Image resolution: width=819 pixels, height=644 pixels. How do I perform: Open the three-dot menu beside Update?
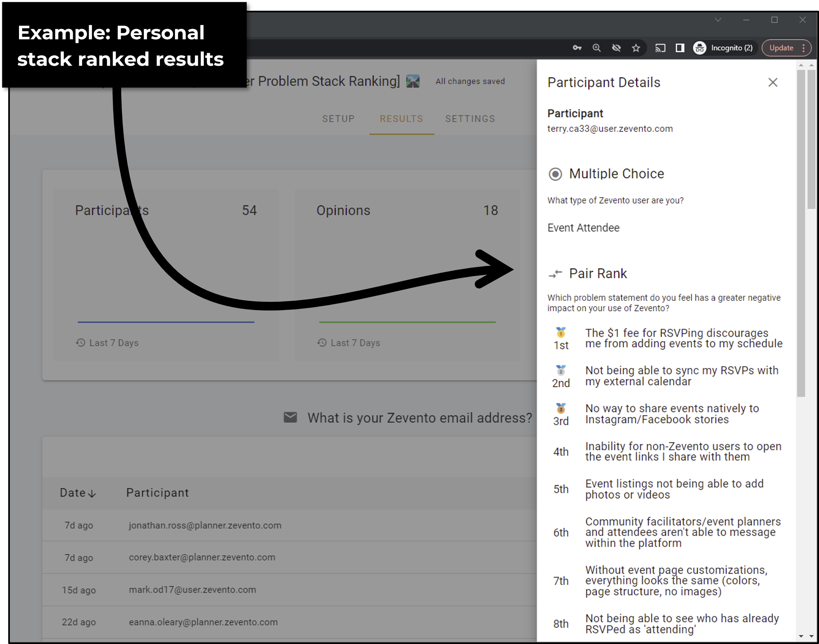click(x=804, y=48)
